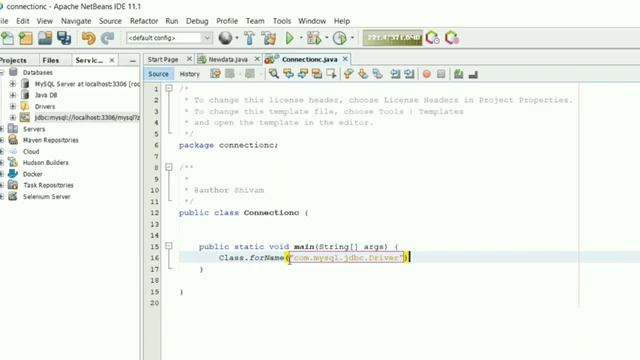Expand the Drivers node

click(13, 106)
